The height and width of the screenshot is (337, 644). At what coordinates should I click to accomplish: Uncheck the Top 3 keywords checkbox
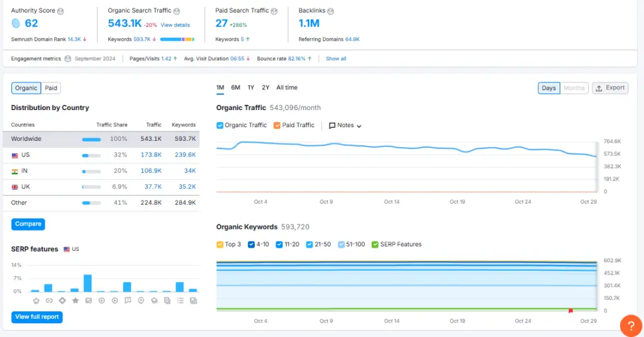coord(220,244)
